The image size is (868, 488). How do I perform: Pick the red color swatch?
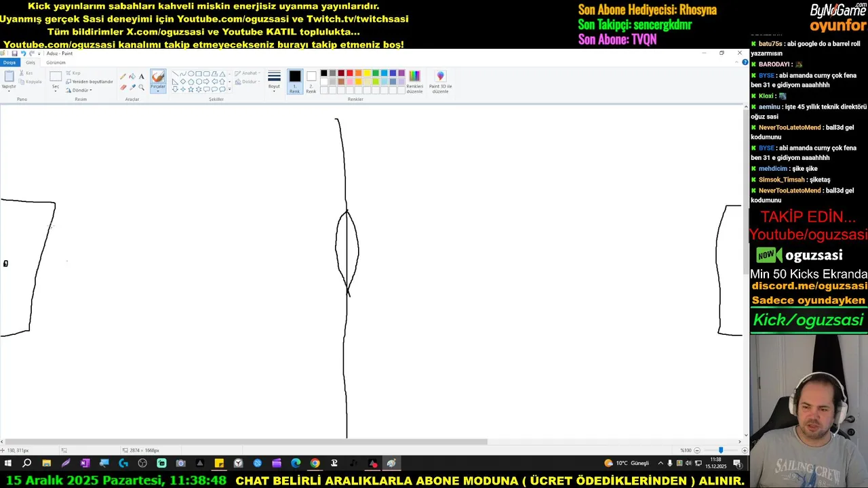pyautogui.click(x=350, y=73)
